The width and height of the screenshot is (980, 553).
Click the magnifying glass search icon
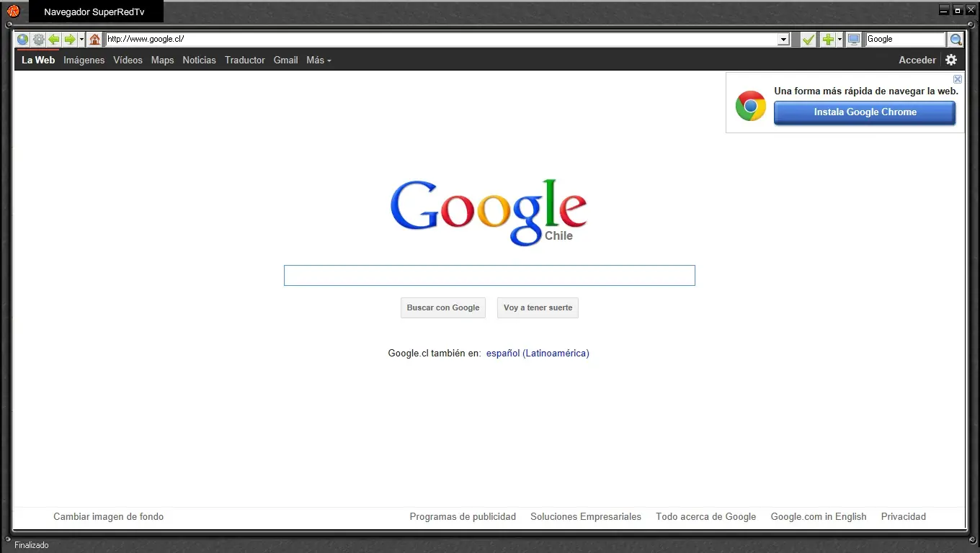956,40
